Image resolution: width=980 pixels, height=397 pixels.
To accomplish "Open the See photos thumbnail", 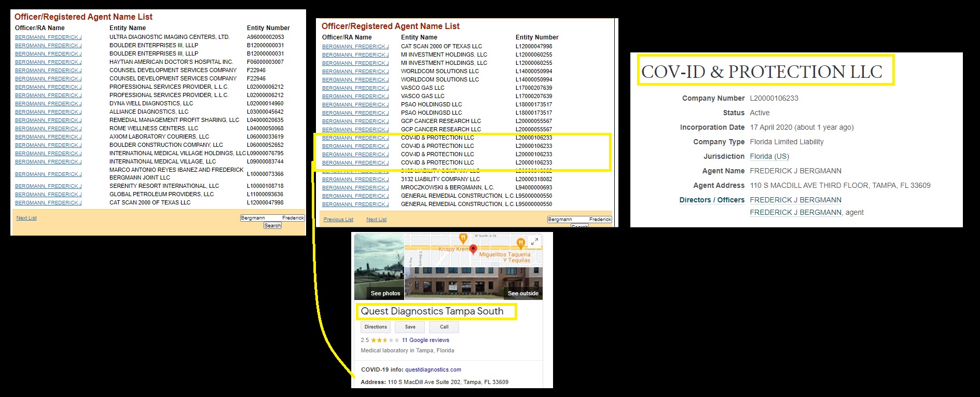I will point(379,267).
